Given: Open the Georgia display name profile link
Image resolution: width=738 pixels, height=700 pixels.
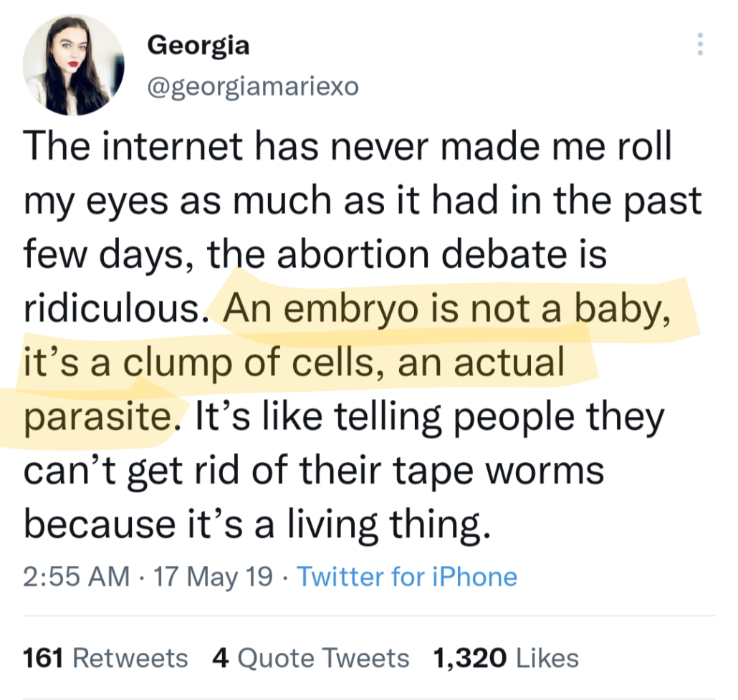Looking at the screenshot, I should click(198, 46).
